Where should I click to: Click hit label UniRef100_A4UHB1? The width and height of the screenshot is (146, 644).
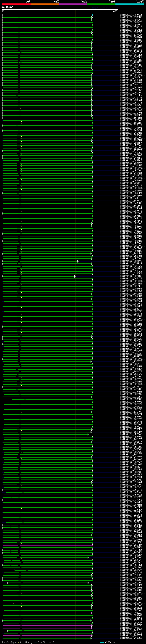click(131, 254)
